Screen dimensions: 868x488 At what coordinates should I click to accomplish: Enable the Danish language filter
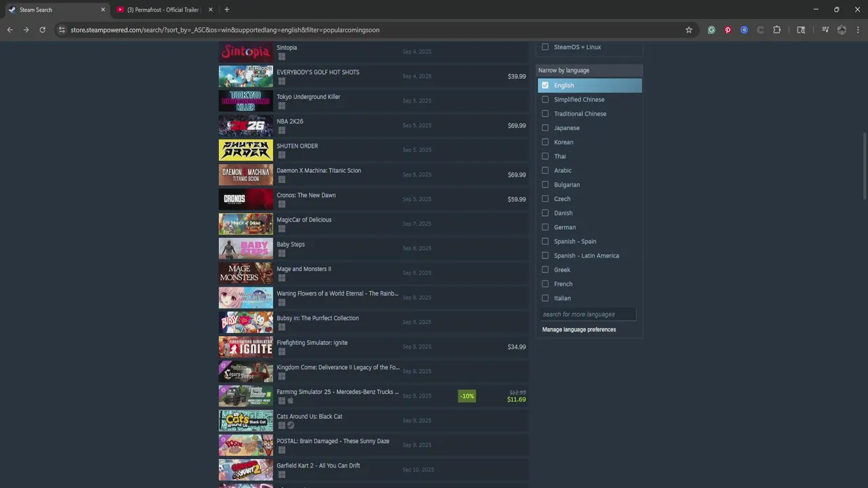pos(545,213)
